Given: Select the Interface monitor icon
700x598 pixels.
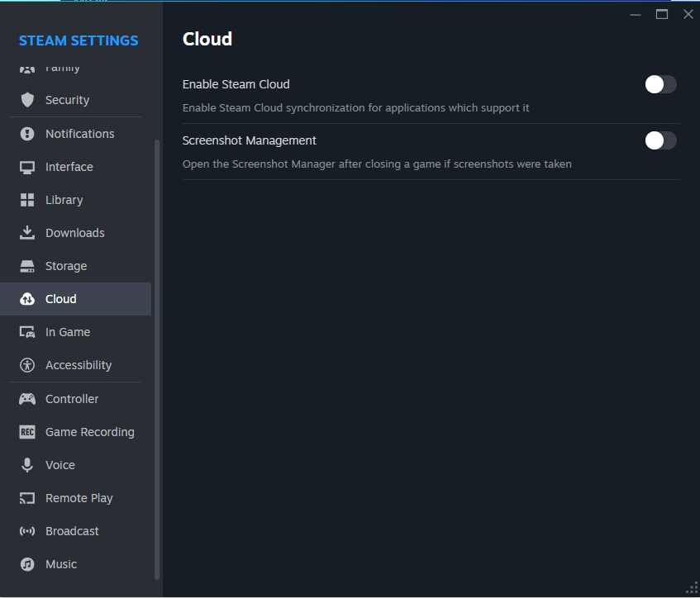Looking at the screenshot, I should coord(27,167).
